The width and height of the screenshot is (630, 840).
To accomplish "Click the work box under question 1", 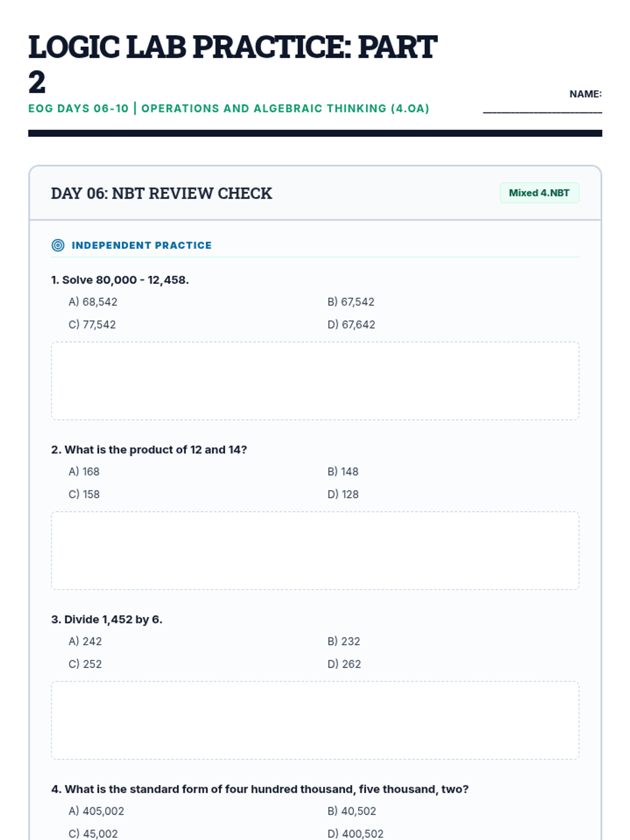I will 315,381.
